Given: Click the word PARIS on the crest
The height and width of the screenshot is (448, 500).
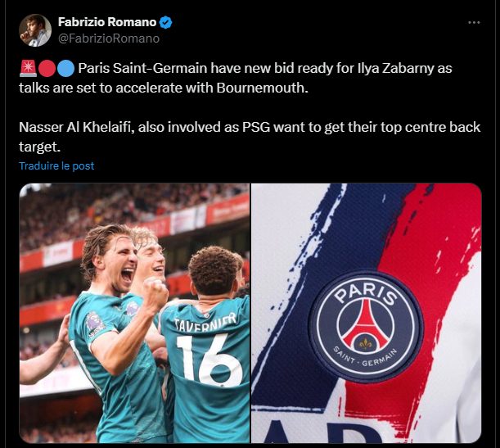Looking at the screenshot, I should point(366,293).
